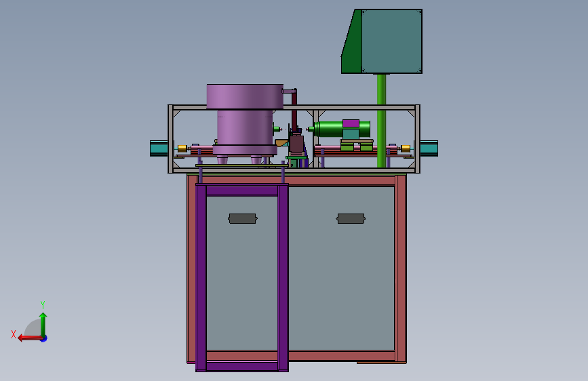Select the right cabinet door handle

point(351,218)
